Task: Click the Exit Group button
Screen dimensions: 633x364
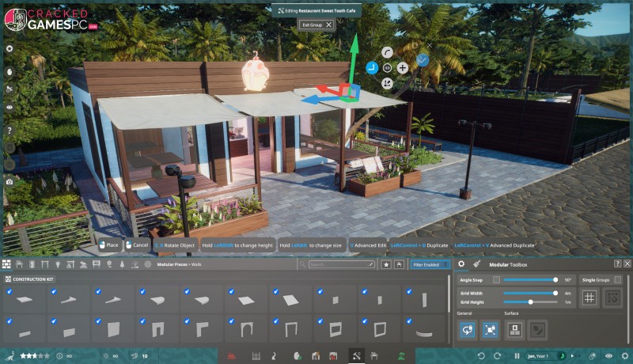Action: (317, 25)
